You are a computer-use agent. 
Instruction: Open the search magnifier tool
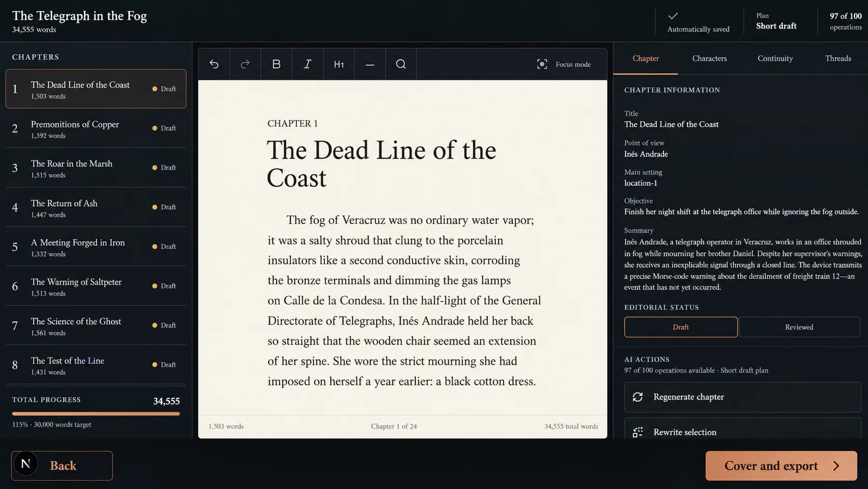coord(401,64)
